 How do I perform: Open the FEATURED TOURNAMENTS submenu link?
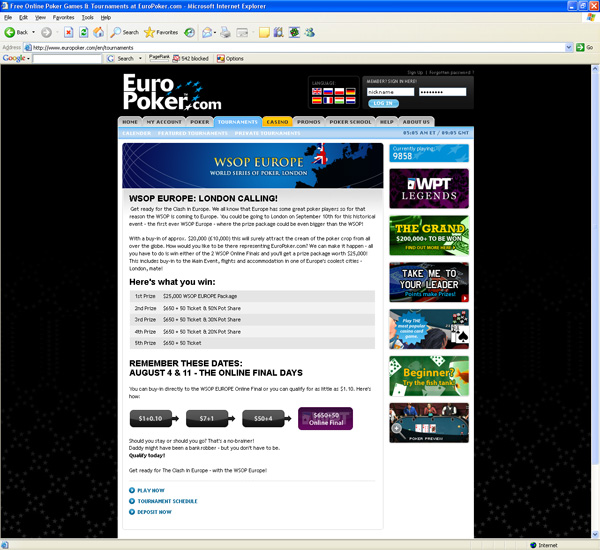point(192,133)
